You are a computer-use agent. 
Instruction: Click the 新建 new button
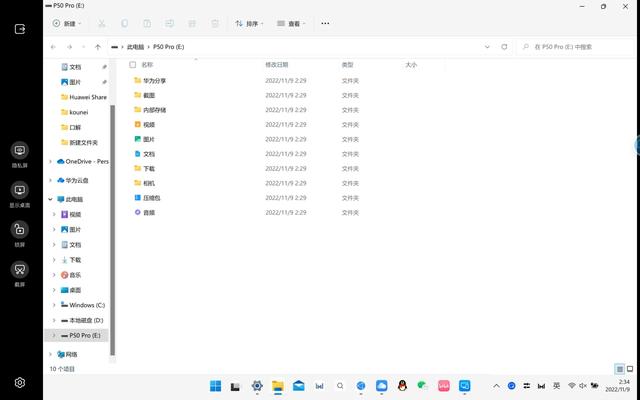tap(67, 23)
